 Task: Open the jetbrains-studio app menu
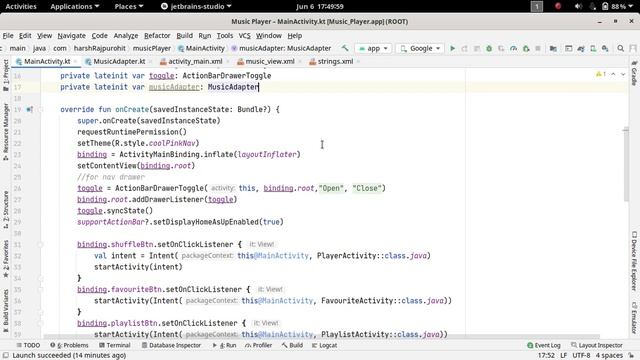click(x=196, y=6)
